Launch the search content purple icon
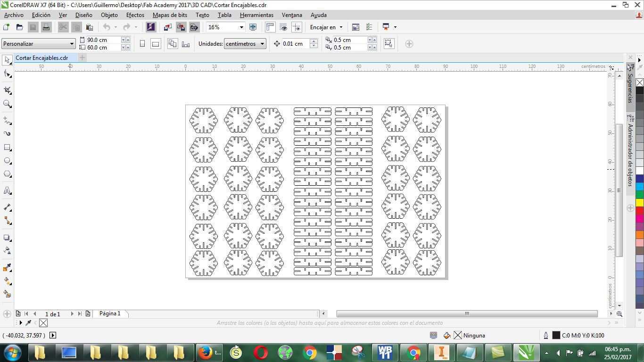Viewport: 644px width, 362px height. [150, 27]
